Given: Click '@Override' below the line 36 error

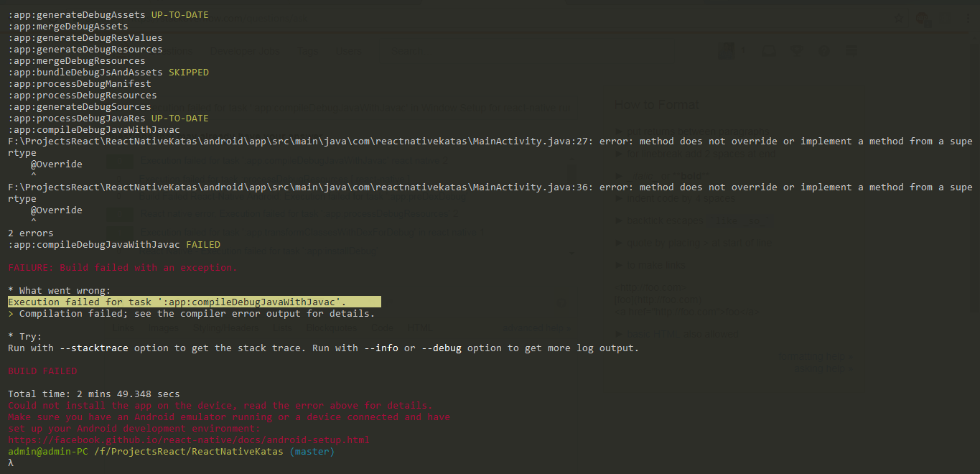Looking at the screenshot, I should tap(57, 210).
